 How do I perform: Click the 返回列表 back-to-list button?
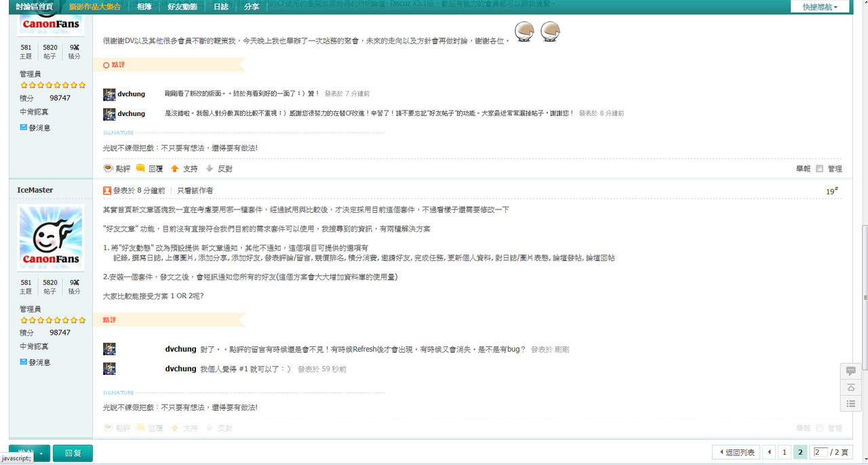click(735, 452)
